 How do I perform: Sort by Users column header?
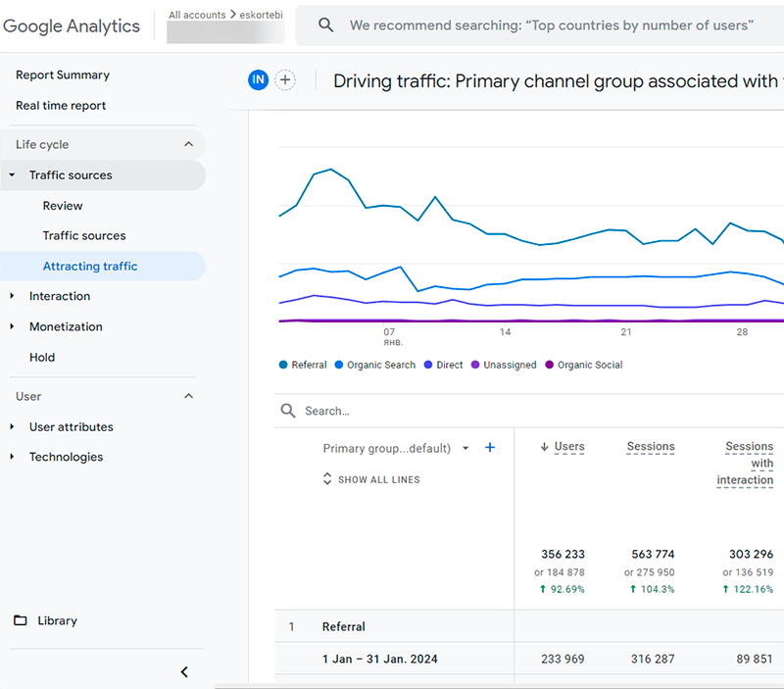569,446
